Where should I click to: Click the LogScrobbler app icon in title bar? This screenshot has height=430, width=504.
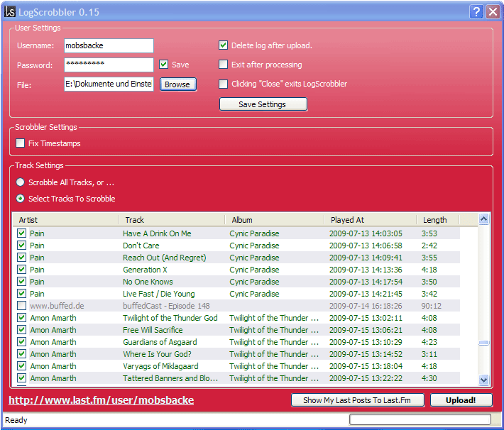(x=10, y=12)
